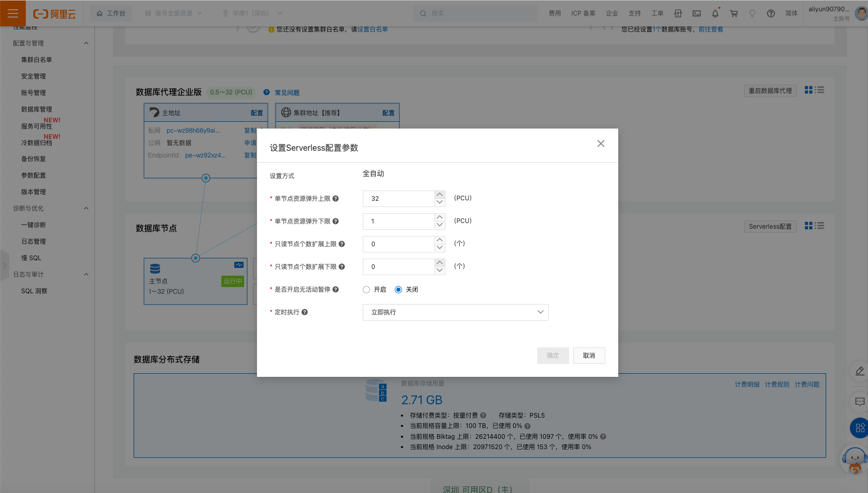The height and width of the screenshot is (493, 868).
Task: Open the help question-mark icon
Action: (x=770, y=13)
